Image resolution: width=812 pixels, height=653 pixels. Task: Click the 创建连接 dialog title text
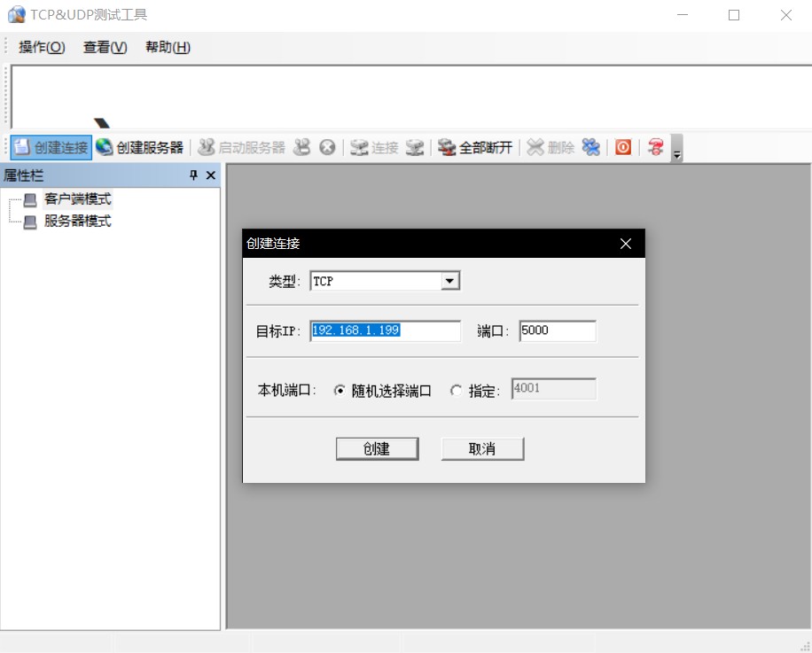point(273,243)
